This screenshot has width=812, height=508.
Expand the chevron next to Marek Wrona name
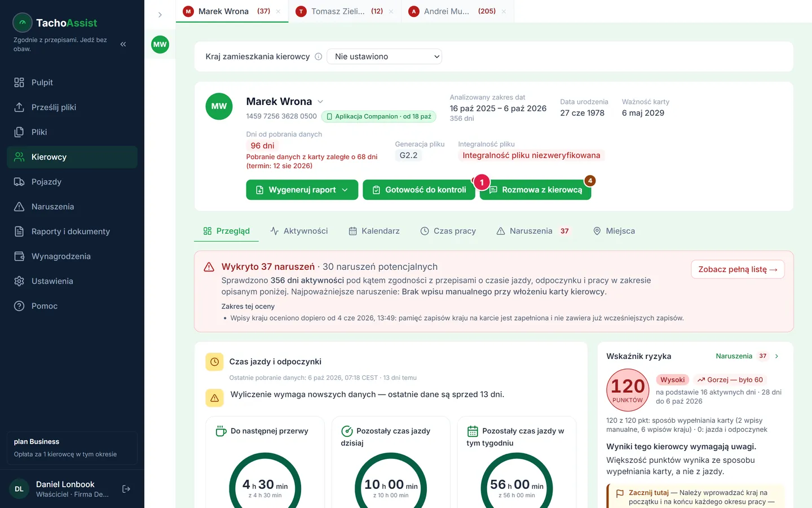tap(320, 102)
